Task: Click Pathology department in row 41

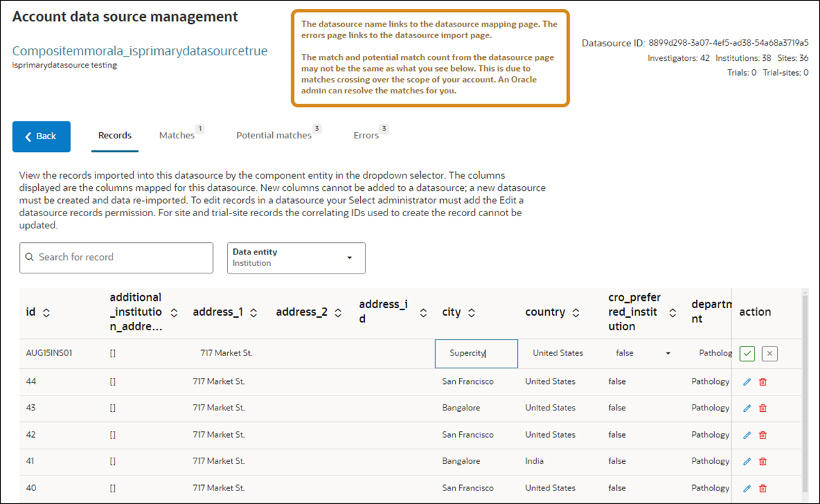Action: tap(710, 462)
